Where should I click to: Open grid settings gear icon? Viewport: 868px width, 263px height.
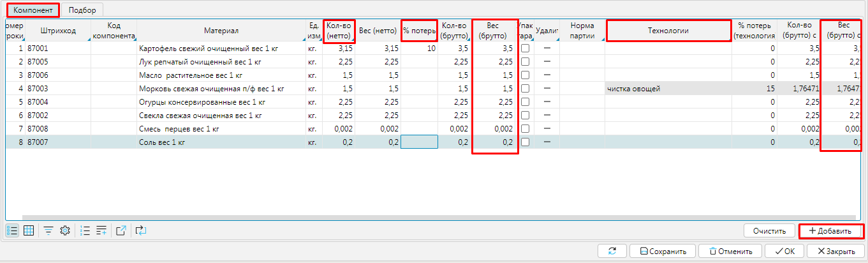[64, 231]
